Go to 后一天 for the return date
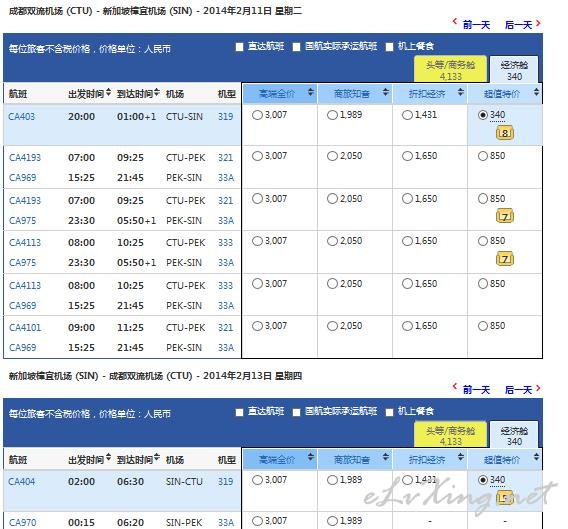This screenshot has height=529, width=568. [x=522, y=390]
